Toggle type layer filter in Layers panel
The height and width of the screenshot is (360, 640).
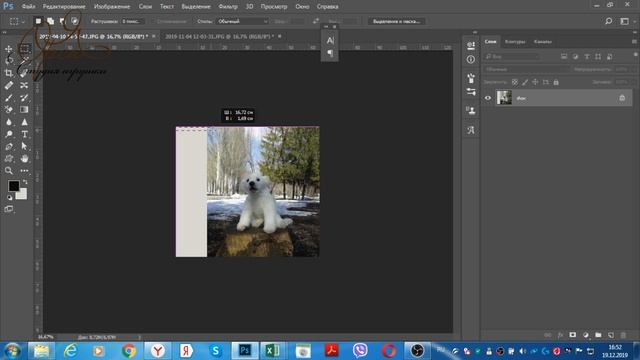click(587, 57)
